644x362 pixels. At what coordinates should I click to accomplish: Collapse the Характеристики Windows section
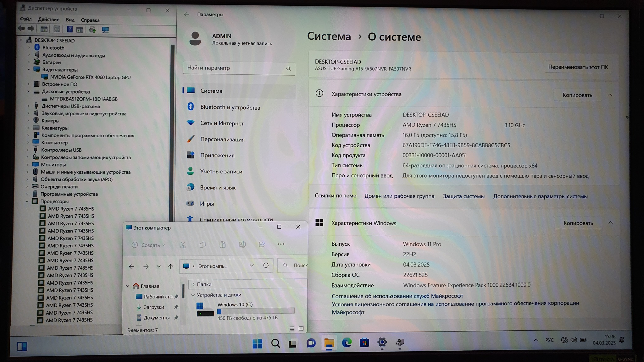coord(610,223)
